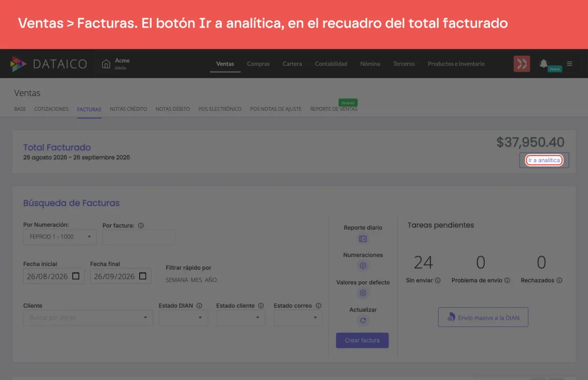Open Productos e Inventario menu
Screen dimensions: 588x380
click(456, 64)
